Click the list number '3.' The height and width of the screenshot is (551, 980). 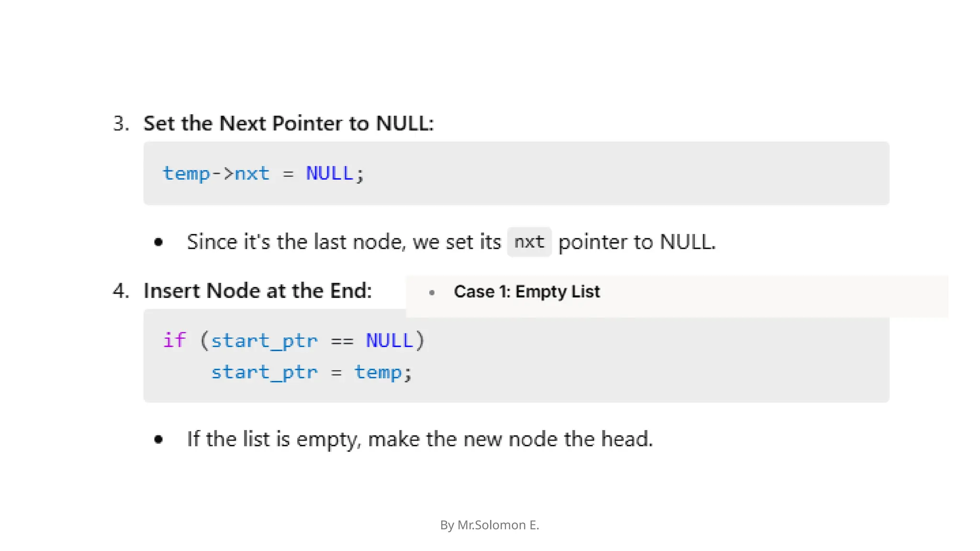pyautogui.click(x=121, y=123)
